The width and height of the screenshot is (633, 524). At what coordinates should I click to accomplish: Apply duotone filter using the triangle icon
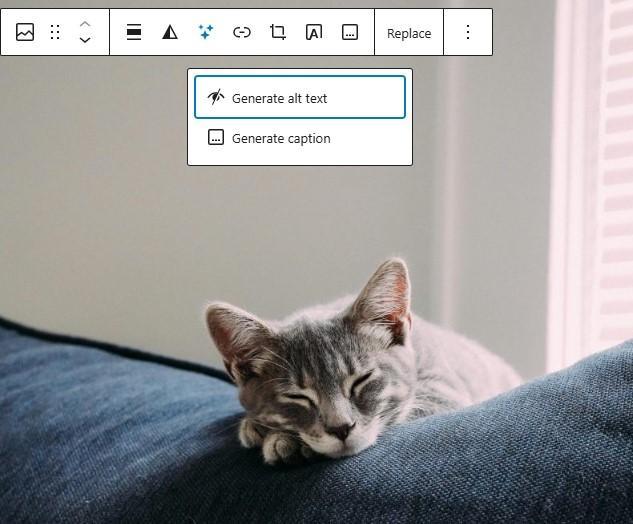tap(170, 32)
